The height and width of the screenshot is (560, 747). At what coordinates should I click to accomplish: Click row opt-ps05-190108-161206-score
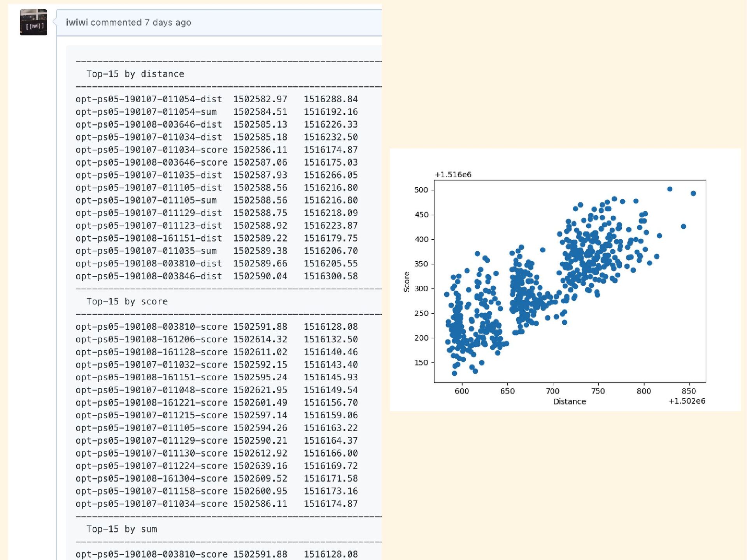pyautogui.click(x=217, y=339)
